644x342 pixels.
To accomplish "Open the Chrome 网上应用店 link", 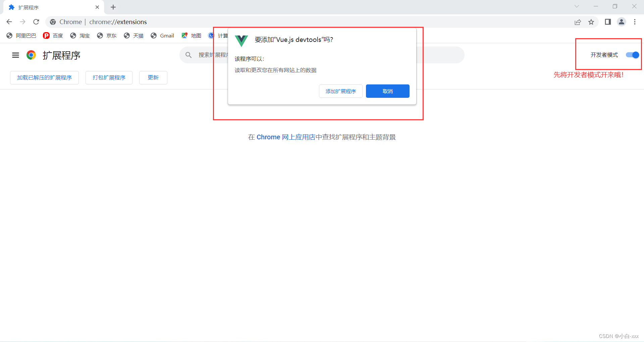I will (x=286, y=137).
